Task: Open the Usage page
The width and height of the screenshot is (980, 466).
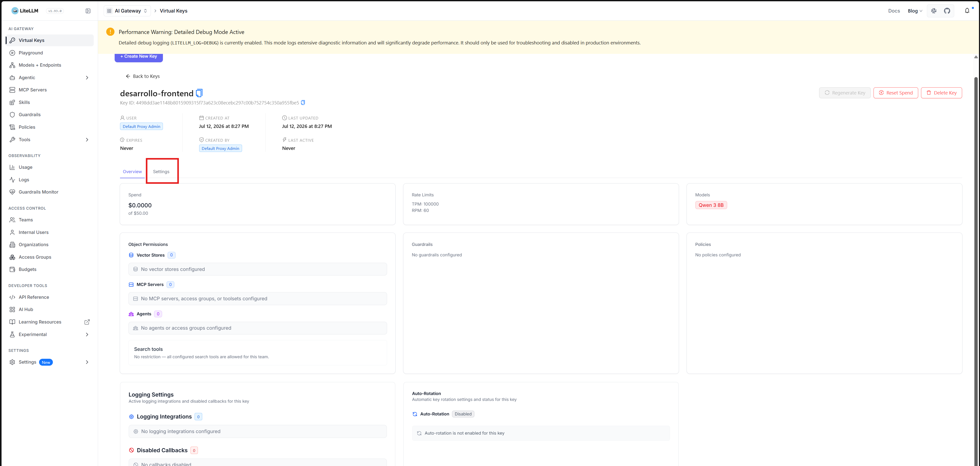Action: pos(50,168)
